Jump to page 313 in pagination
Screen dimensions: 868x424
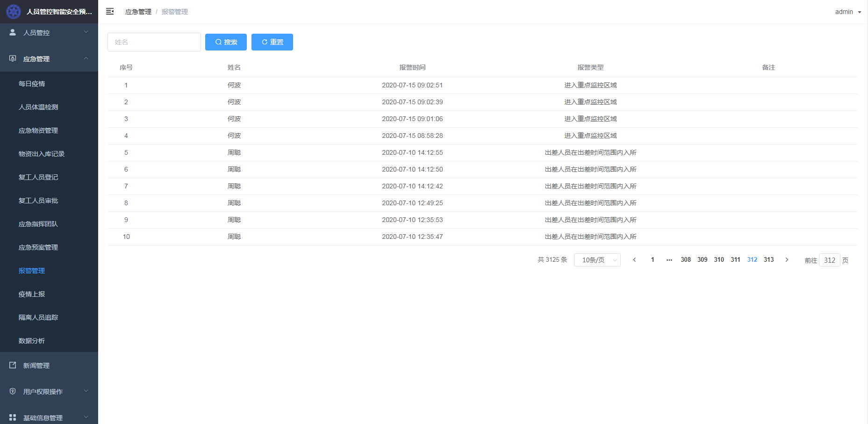[768, 260]
